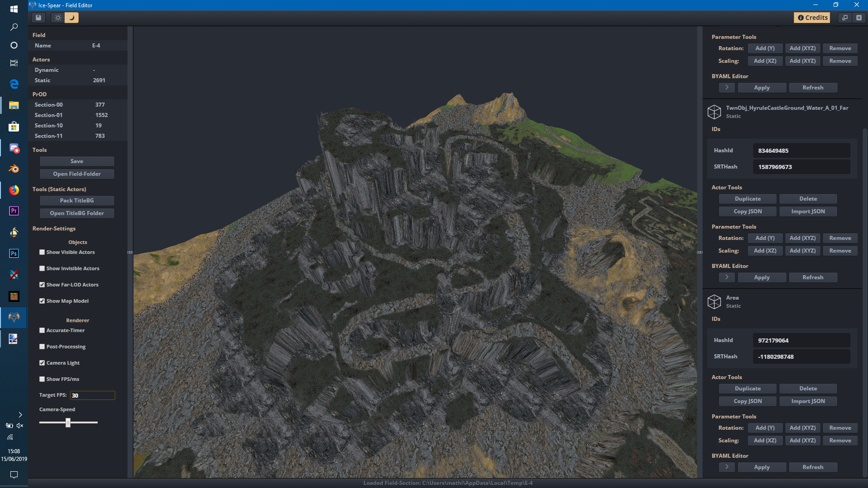Image resolution: width=868 pixels, height=488 pixels.
Task: Click the duplicate-windows icon beside Credits
Action: pos(844,18)
